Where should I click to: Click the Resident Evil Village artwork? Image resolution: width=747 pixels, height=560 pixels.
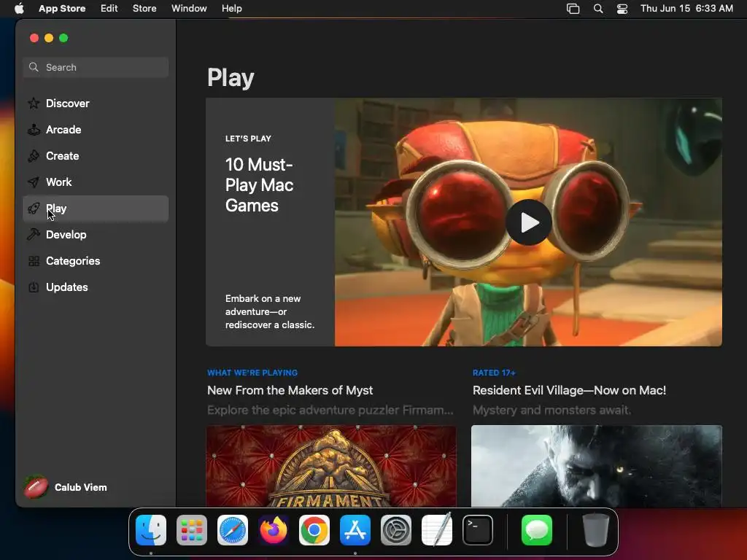pyautogui.click(x=597, y=466)
